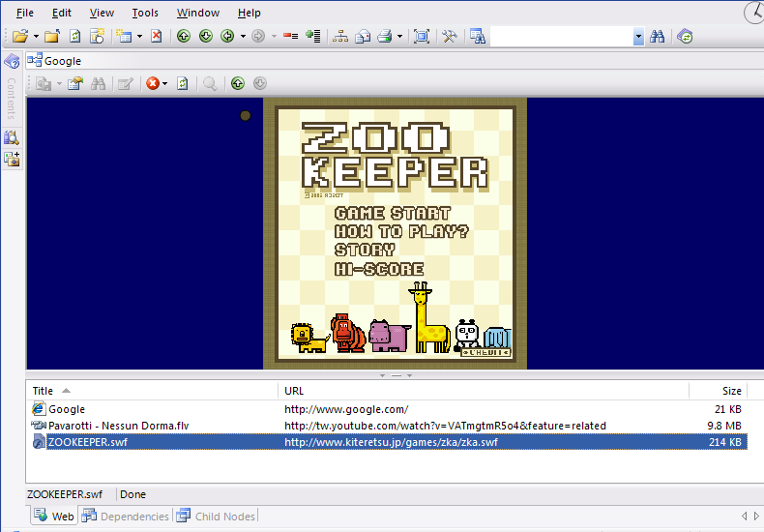Click the delete document icon with red X
764x532 pixels.
pos(156,36)
